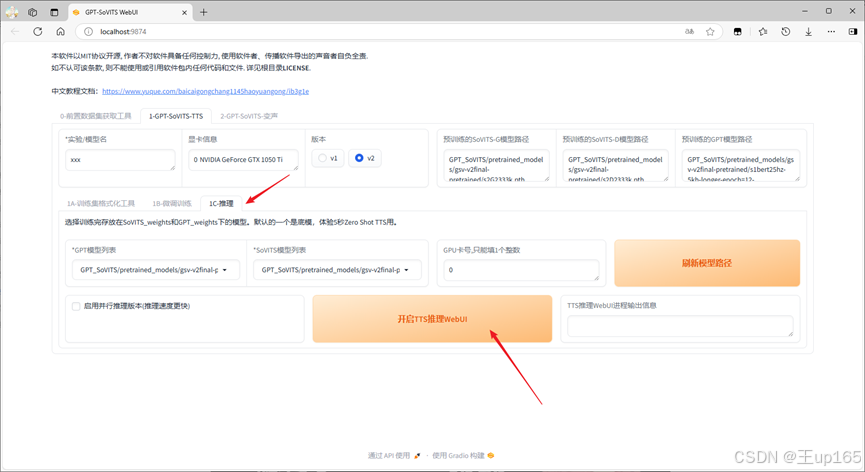This screenshot has height=472, width=865.
Task: Open a new browser tab
Action: [204, 12]
